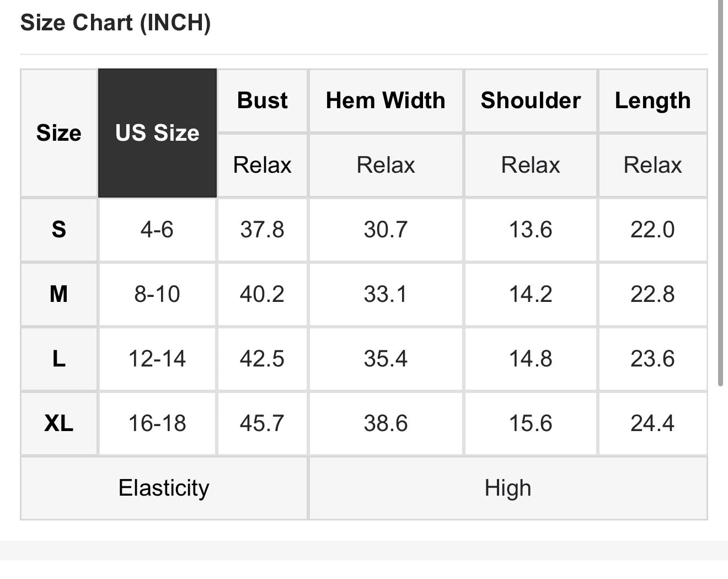The width and height of the screenshot is (728, 579).
Task: Click the 24.4 length measurement cell
Action: click(652, 423)
